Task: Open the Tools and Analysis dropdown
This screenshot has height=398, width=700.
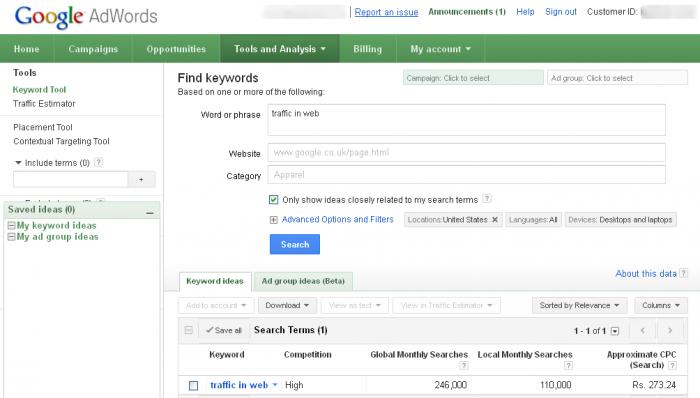Action: (279, 49)
